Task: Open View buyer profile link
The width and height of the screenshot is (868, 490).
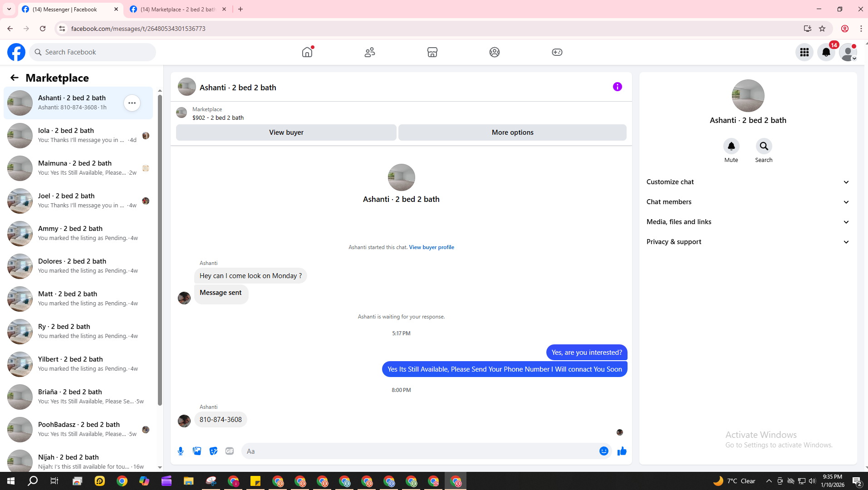Action: point(432,247)
